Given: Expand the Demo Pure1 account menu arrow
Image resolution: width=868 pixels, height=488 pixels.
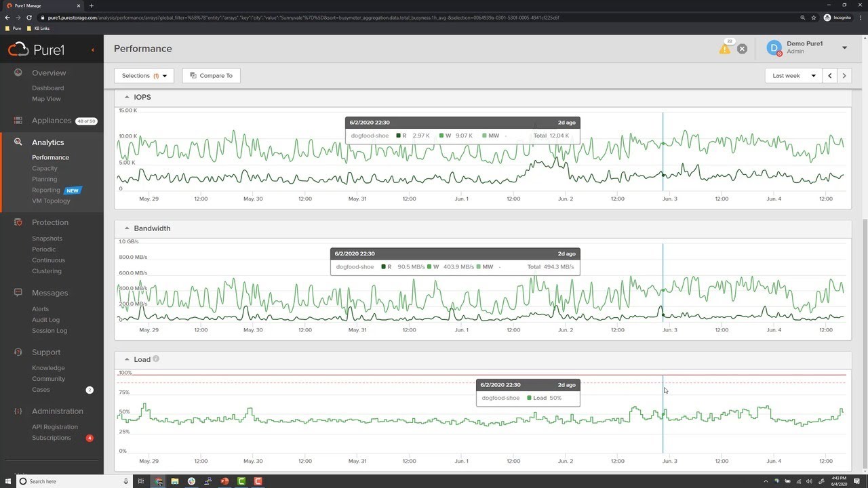Looking at the screenshot, I should point(844,48).
